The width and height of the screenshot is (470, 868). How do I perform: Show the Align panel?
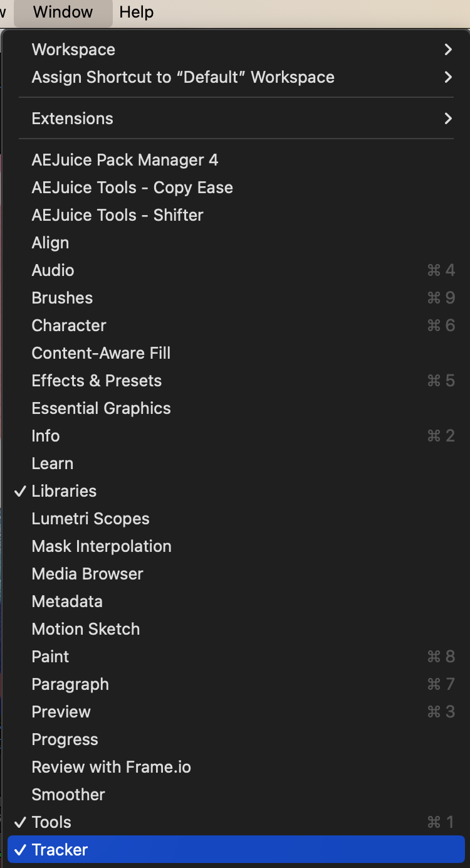coord(50,243)
